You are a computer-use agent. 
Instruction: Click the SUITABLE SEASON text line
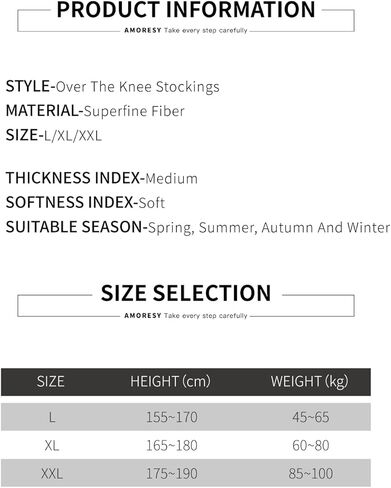click(198, 227)
